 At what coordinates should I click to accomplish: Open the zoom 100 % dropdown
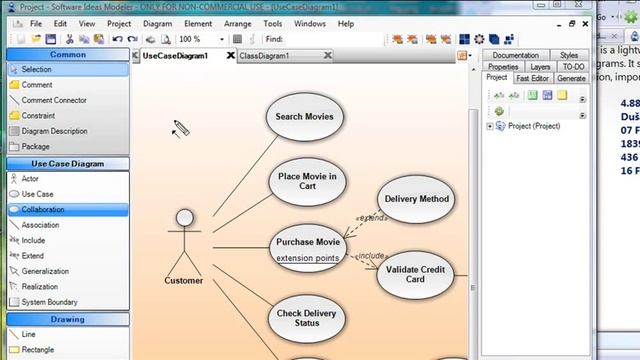coord(222,40)
